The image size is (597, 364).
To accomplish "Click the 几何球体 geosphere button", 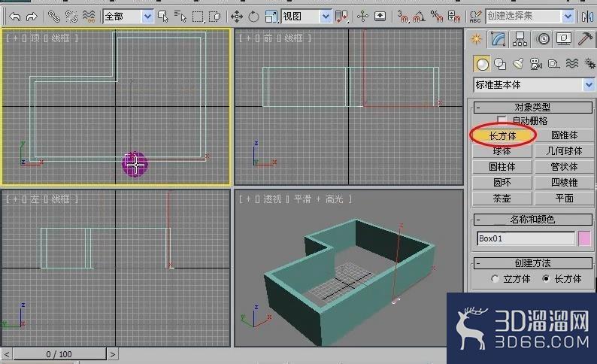I will pyautogui.click(x=564, y=151).
